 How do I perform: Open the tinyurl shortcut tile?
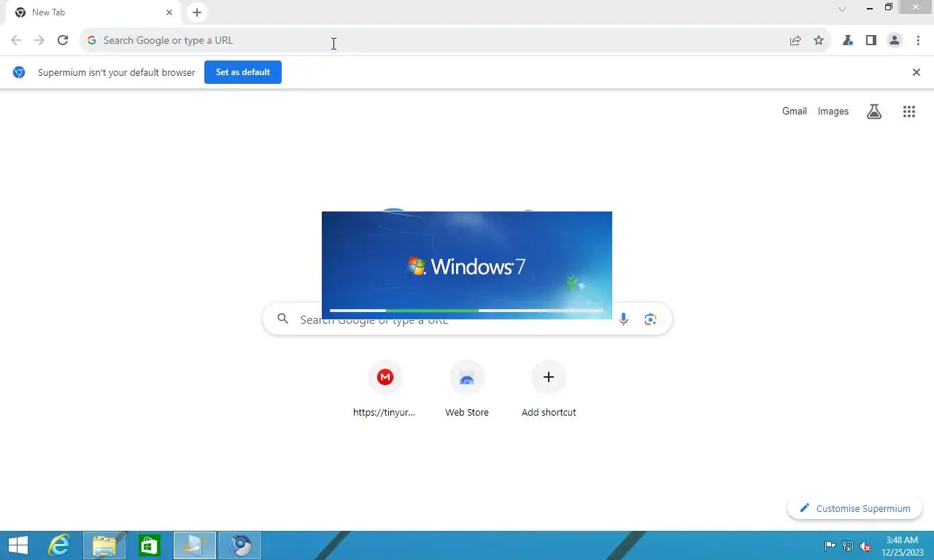pos(385,389)
